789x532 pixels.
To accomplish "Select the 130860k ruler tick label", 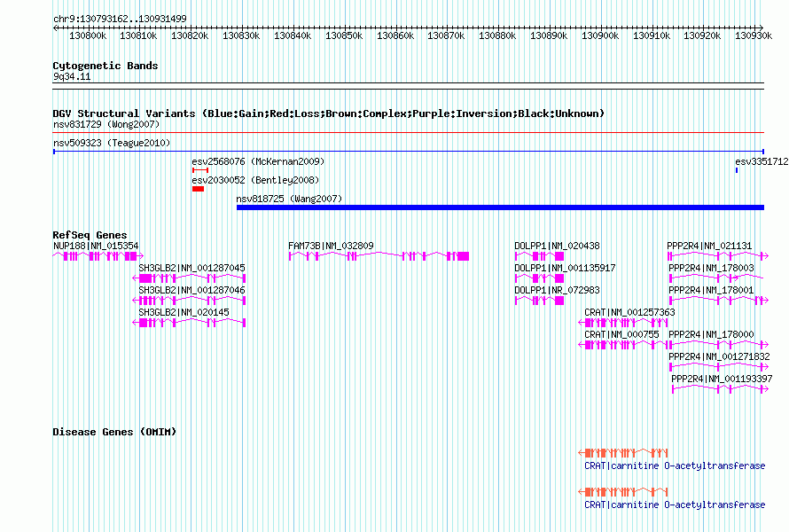I will coord(395,35).
